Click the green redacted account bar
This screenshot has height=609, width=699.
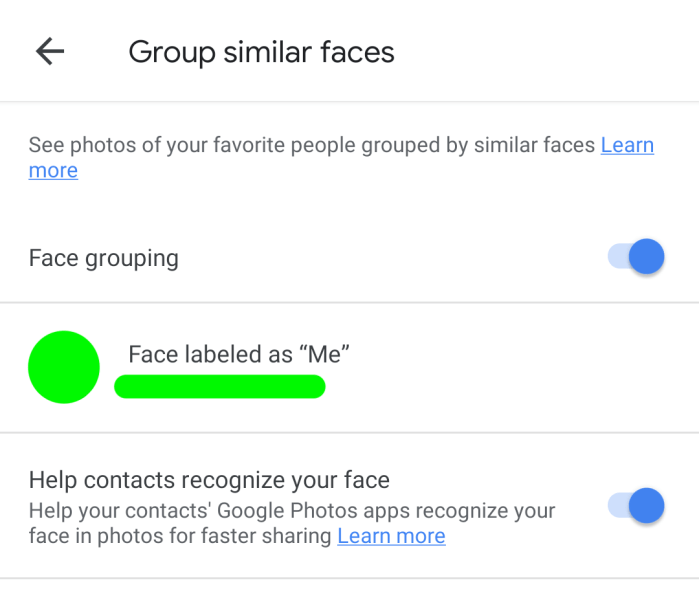click(220, 386)
